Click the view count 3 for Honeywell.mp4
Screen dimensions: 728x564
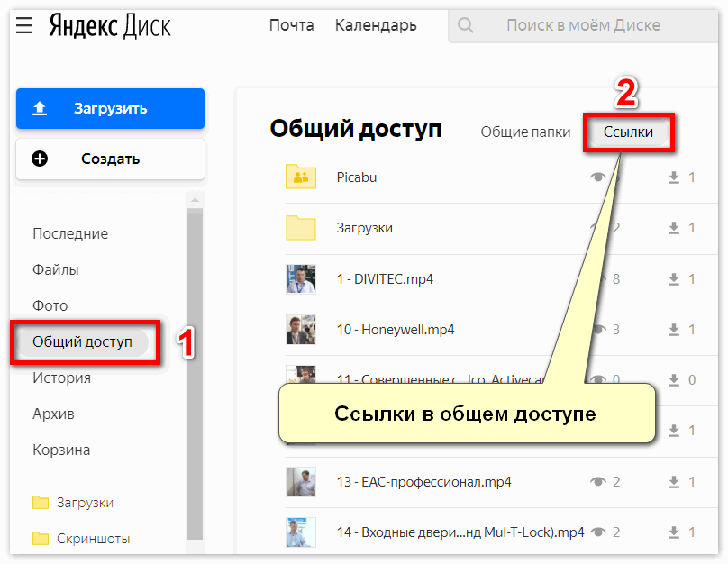[x=616, y=330]
